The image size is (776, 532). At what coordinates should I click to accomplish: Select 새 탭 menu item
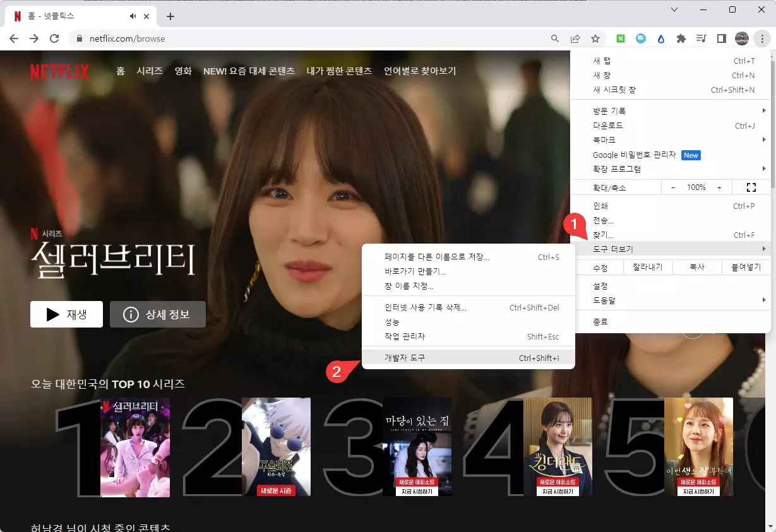(671, 61)
